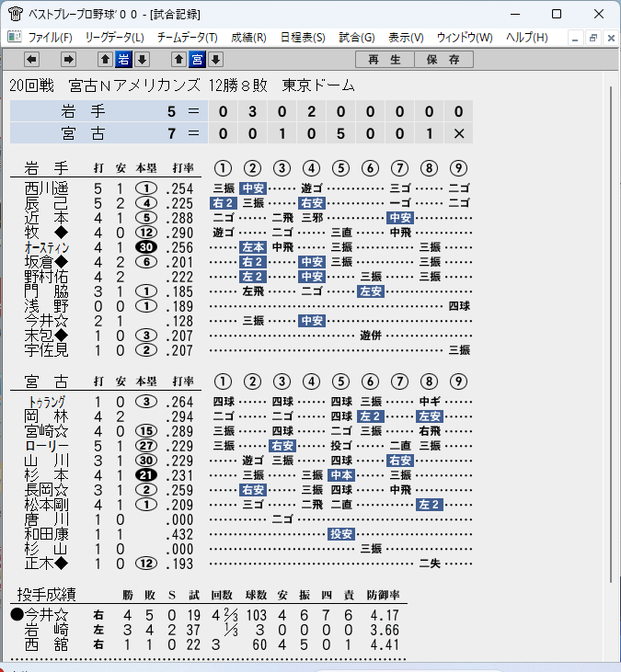The width and height of the screenshot is (621, 672).
Task: Open the 日程表(S) menu
Action: [303, 38]
